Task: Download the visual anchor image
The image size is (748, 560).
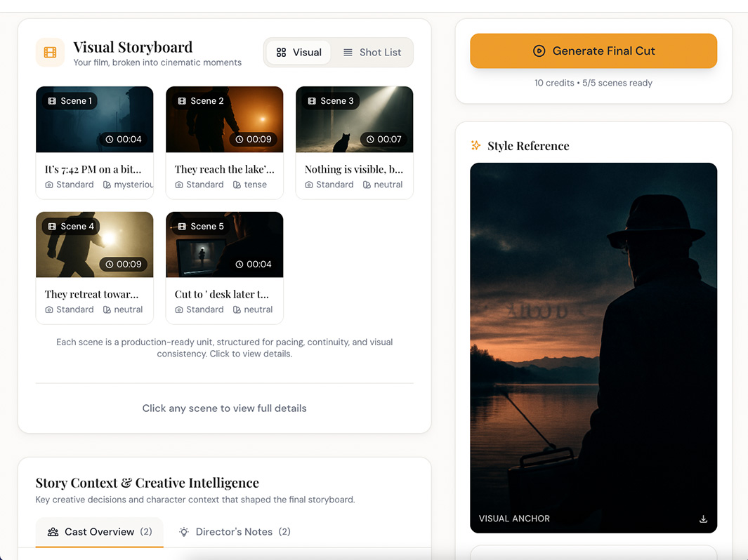Action: point(703,519)
